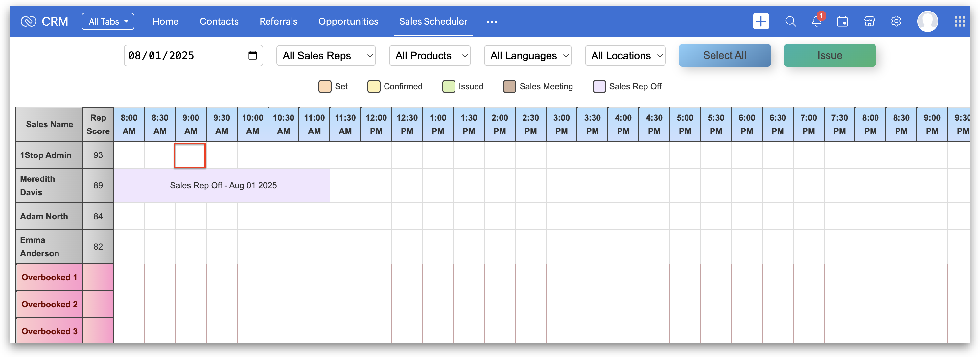Open the All Sales Reps dropdown
This screenshot has height=357, width=980.
pos(326,56)
